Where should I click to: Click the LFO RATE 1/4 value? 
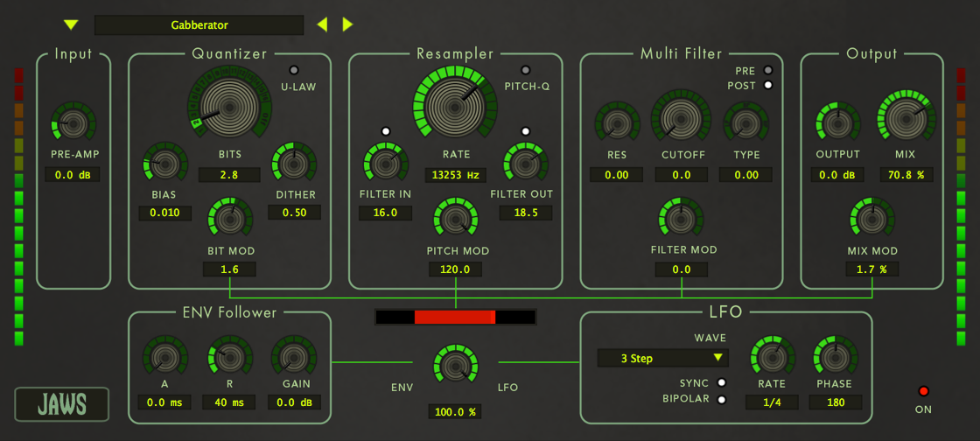click(773, 402)
